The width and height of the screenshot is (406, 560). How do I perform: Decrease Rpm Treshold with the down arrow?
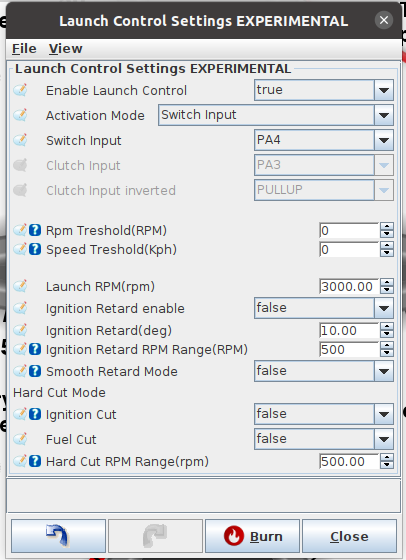(387, 234)
